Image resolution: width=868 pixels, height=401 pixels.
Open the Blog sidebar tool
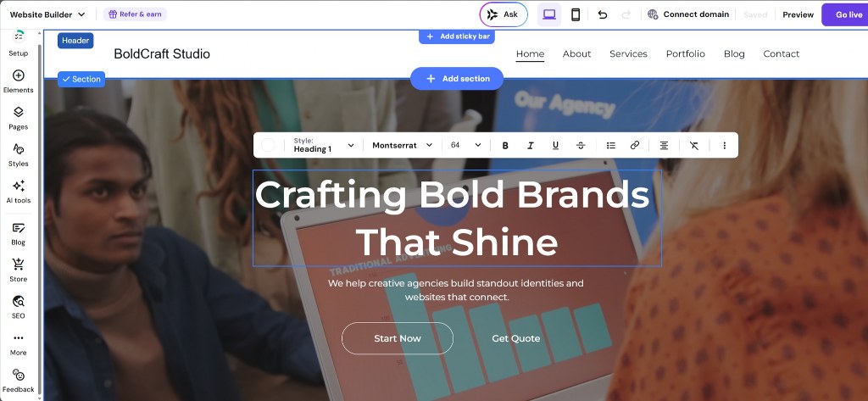[19, 234]
